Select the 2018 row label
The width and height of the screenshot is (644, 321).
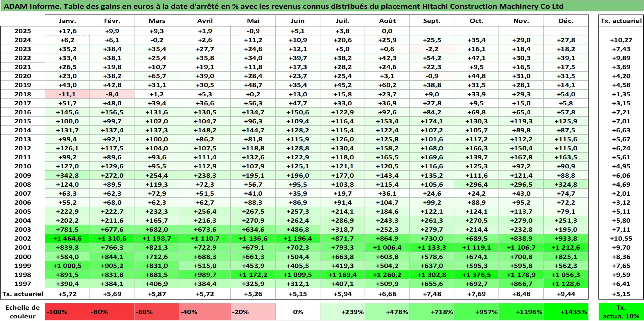pos(23,94)
